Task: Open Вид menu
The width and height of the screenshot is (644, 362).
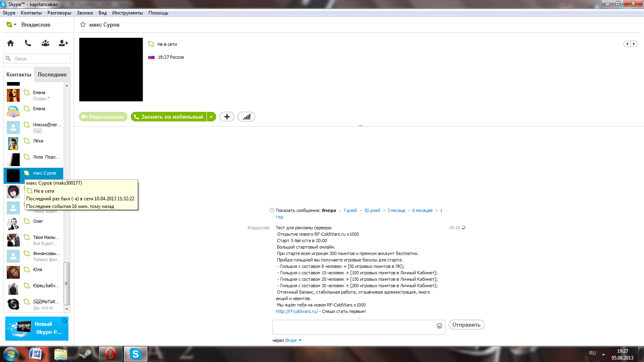Action: click(x=103, y=13)
